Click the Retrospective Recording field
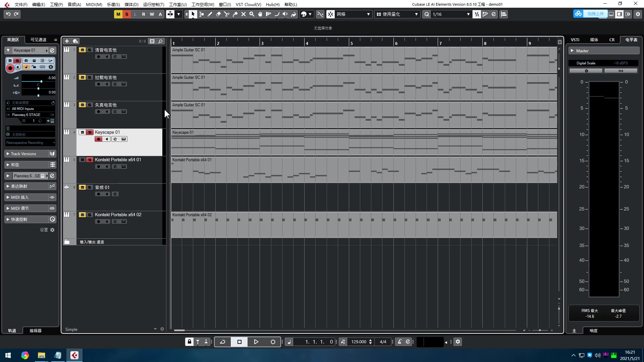Screen dimensions: 644x362 [x=30, y=143]
